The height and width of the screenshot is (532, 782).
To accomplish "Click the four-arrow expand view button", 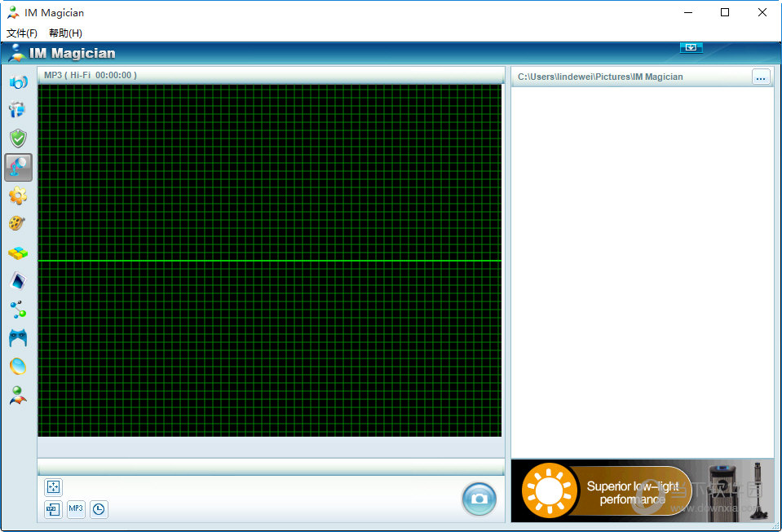I will pyautogui.click(x=53, y=486).
